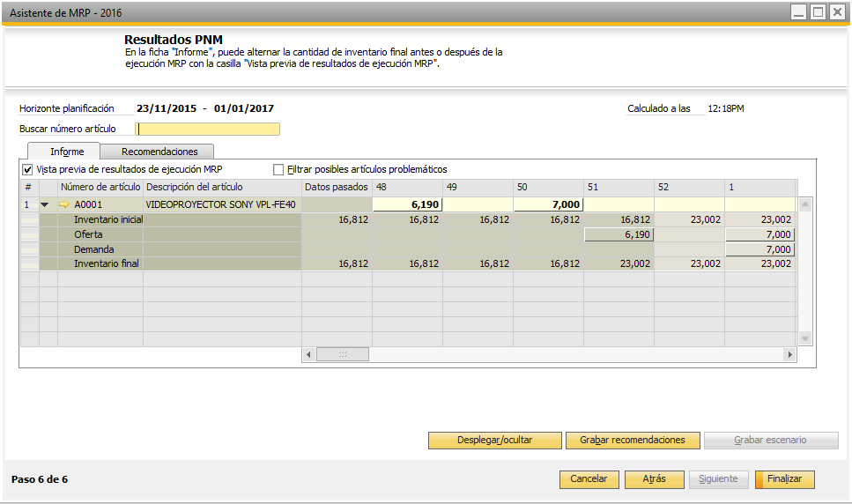Image resolution: width=852 pixels, height=504 pixels.
Task: Click row number 1 cell
Action: tap(29, 204)
